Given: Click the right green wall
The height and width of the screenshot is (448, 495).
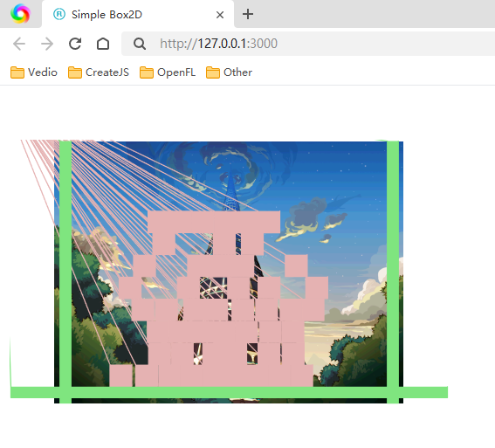Looking at the screenshot, I should (392, 272).
